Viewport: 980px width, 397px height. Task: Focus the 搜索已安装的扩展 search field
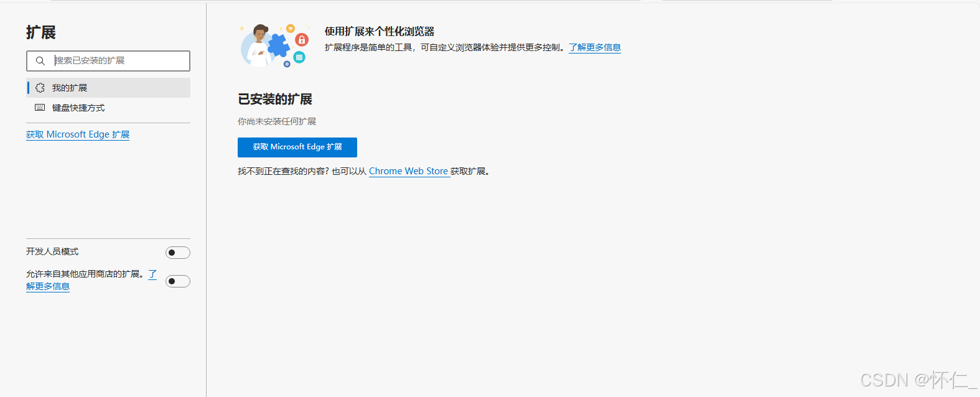click(x=108, y=61)
